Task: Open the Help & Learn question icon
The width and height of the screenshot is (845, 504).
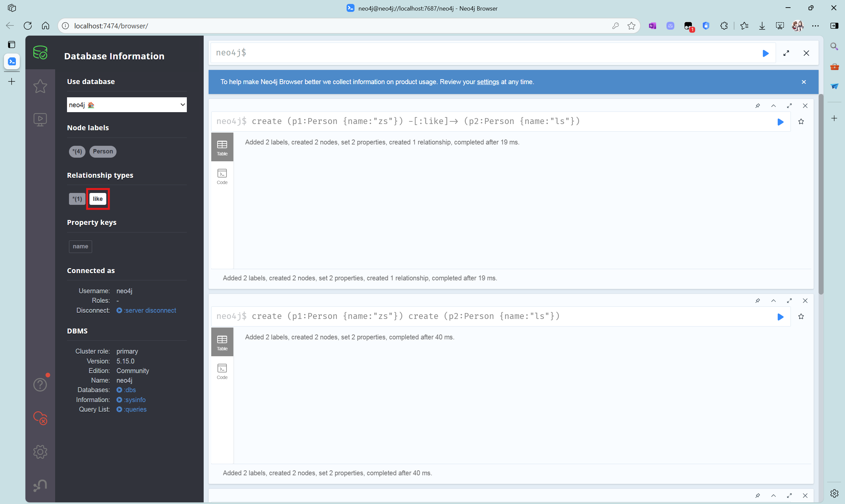Action: (x=40, y=385)
